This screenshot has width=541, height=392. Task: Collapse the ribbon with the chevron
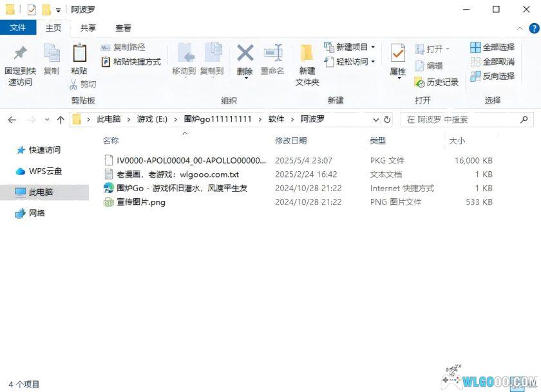[520, 28]
